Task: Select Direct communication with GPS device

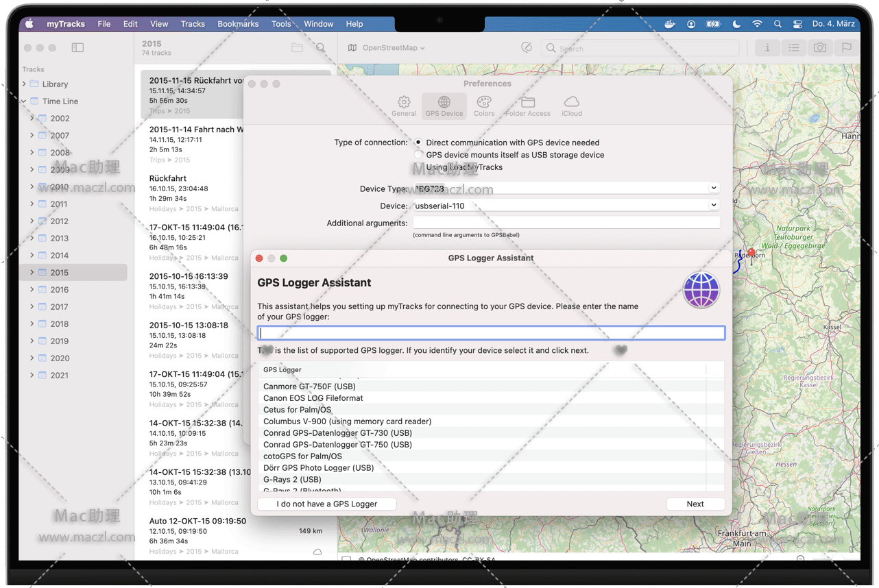Action: tap(418, 143)
